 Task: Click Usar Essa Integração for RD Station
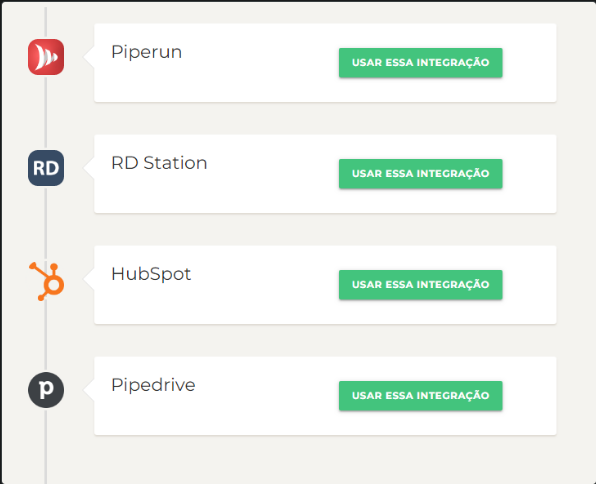pos(420,174)
